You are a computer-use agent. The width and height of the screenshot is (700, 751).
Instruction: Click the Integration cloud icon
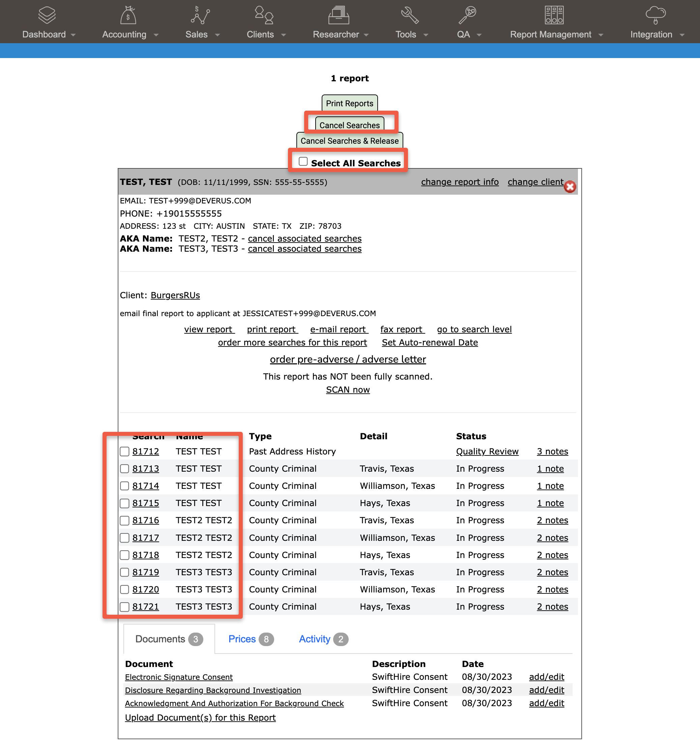coord(655,15)
